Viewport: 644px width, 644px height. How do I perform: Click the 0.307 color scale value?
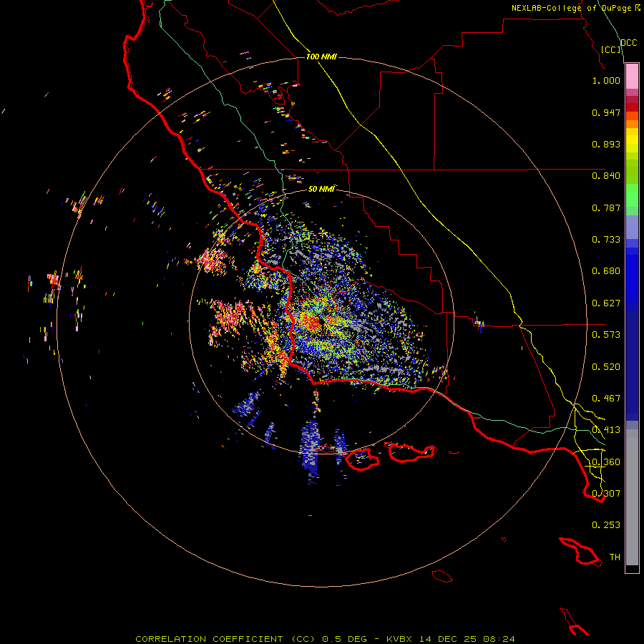click(606, 494)
